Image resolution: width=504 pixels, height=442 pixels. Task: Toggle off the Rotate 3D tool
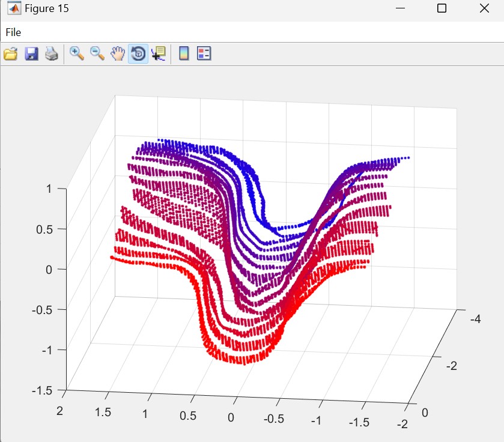coord(138,54)
